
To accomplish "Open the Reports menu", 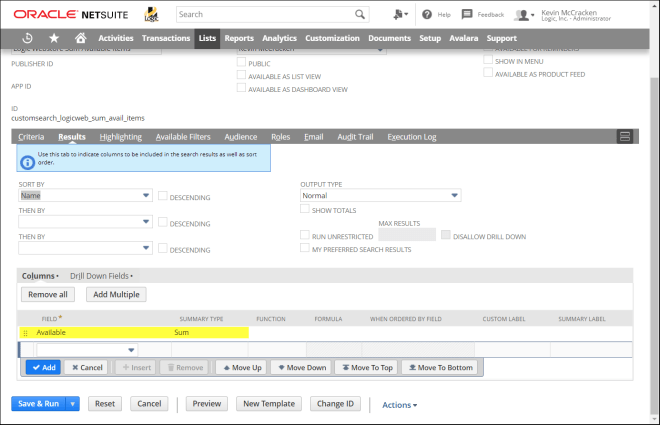I will (239, 38).
